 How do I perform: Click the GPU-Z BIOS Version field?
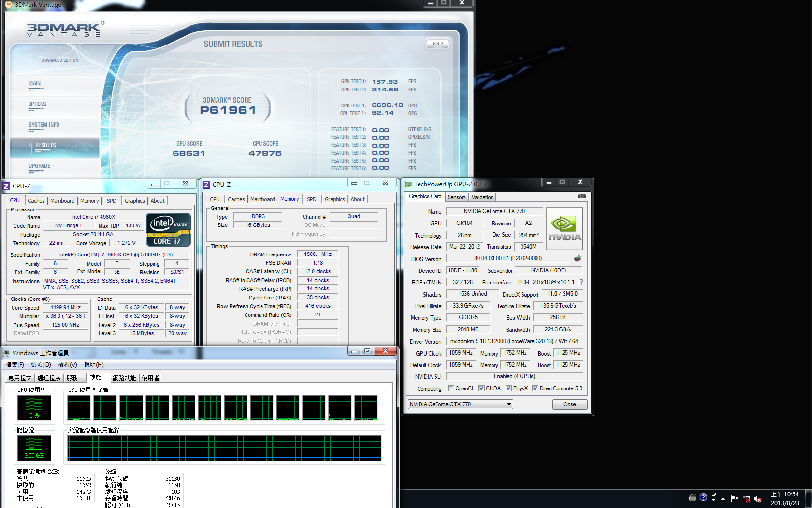(507, 258)
